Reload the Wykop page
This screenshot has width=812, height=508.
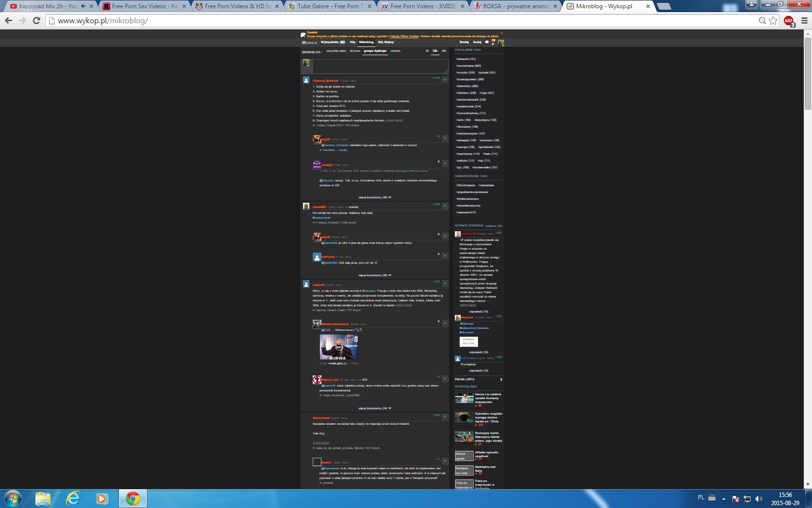click(x=36, y=20)
